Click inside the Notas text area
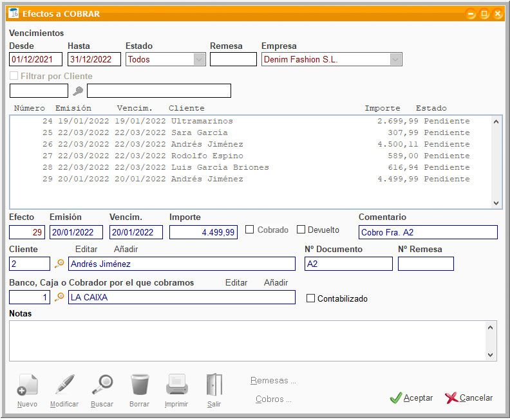Viewport: 510px width, 420px height. pyautogui.click(x=247, y=341)
